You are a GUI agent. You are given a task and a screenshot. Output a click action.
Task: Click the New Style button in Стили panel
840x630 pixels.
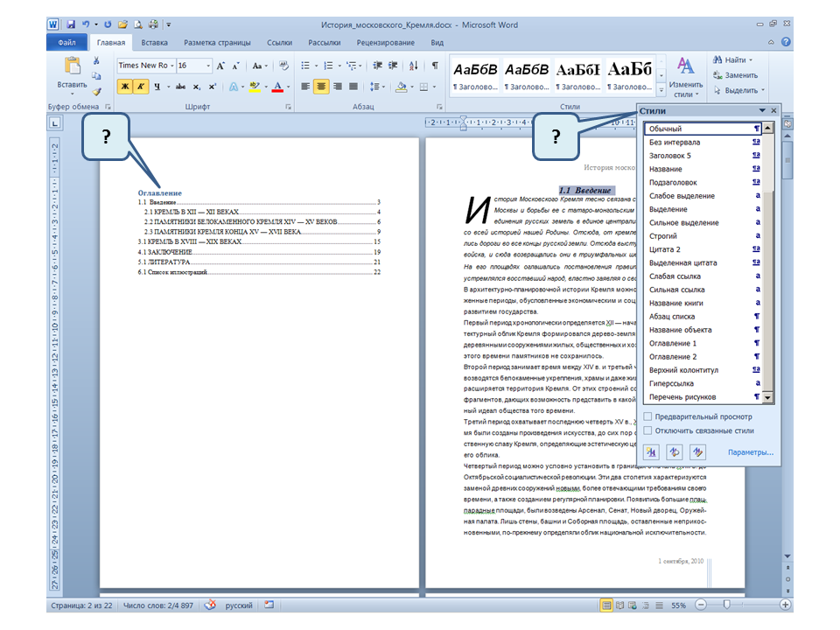651,452
